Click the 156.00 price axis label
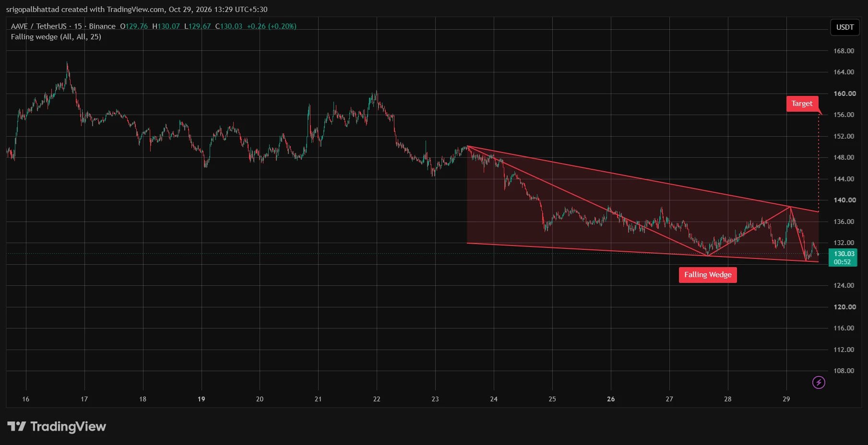868x445 pixels. (x=844, y=115)
